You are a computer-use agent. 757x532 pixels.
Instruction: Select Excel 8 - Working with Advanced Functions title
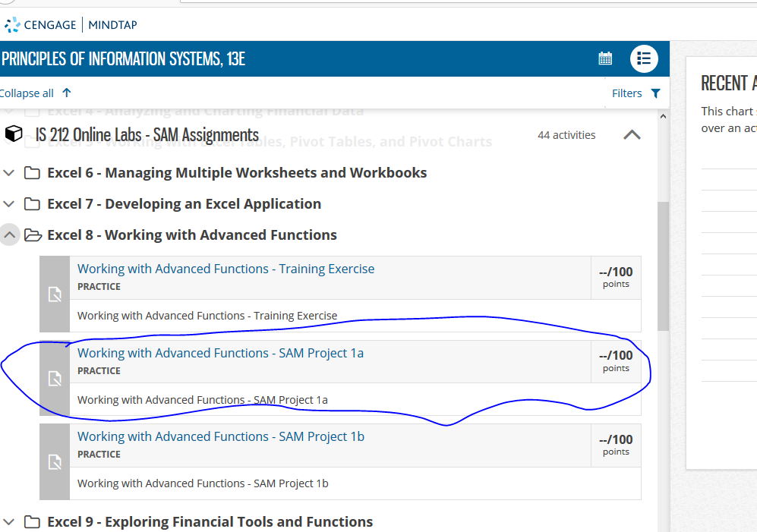pos(192,235)
